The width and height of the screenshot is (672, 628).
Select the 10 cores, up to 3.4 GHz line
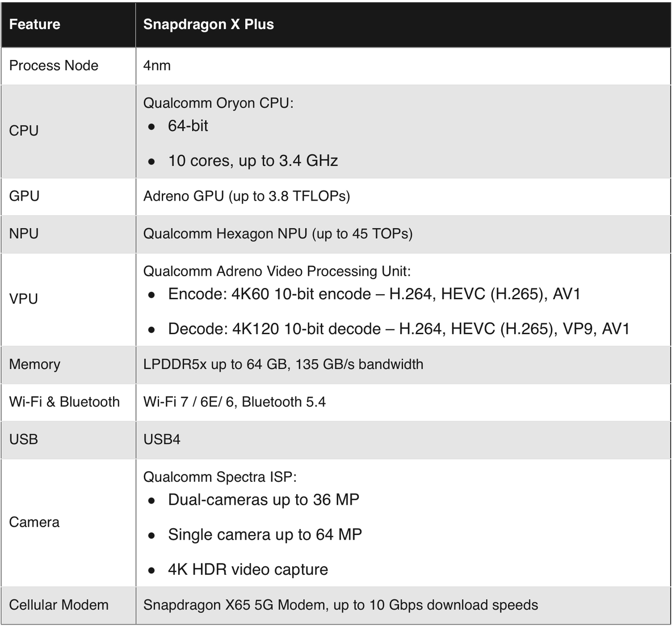point(253,161)
